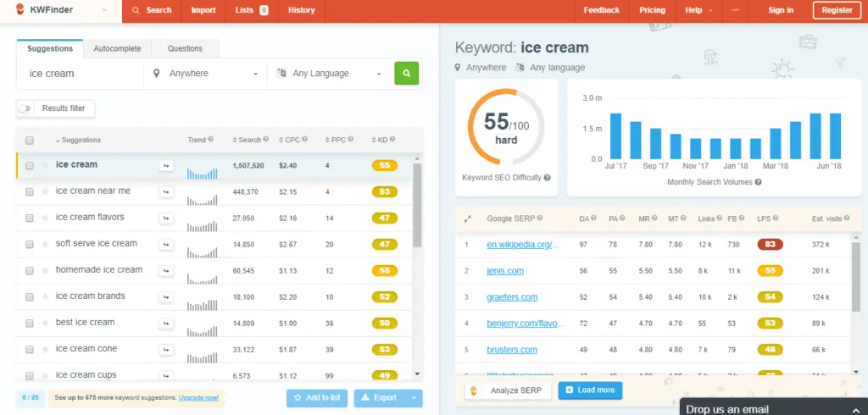Screen dimensions: 868x415
Task: Select the Suggestions tab
Action: click(50, 48)
